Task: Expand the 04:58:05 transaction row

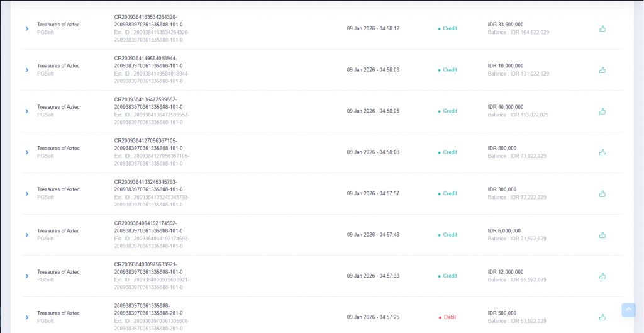Action: tap(27, 111)
